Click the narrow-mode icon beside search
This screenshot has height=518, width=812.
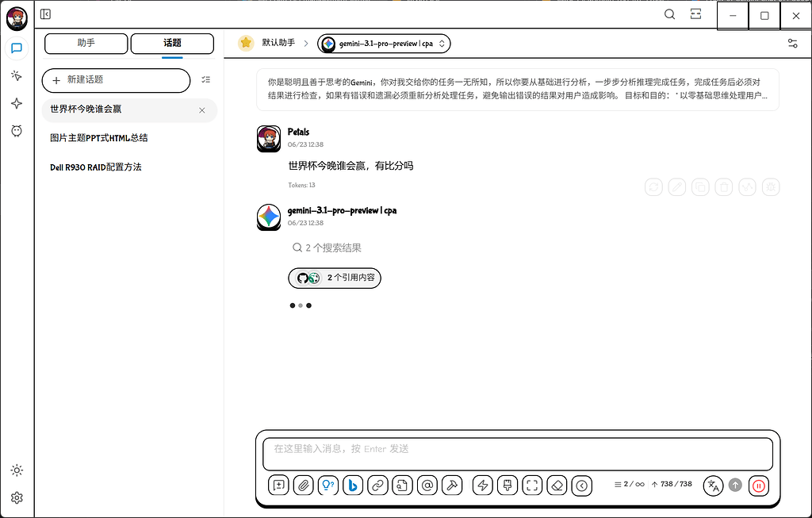(696, 14)
